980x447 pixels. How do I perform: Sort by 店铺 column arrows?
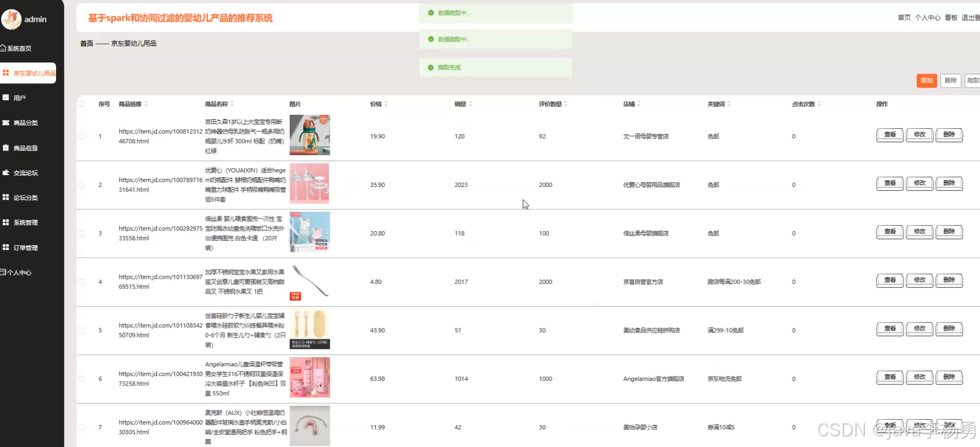click(x=639, y=104)
